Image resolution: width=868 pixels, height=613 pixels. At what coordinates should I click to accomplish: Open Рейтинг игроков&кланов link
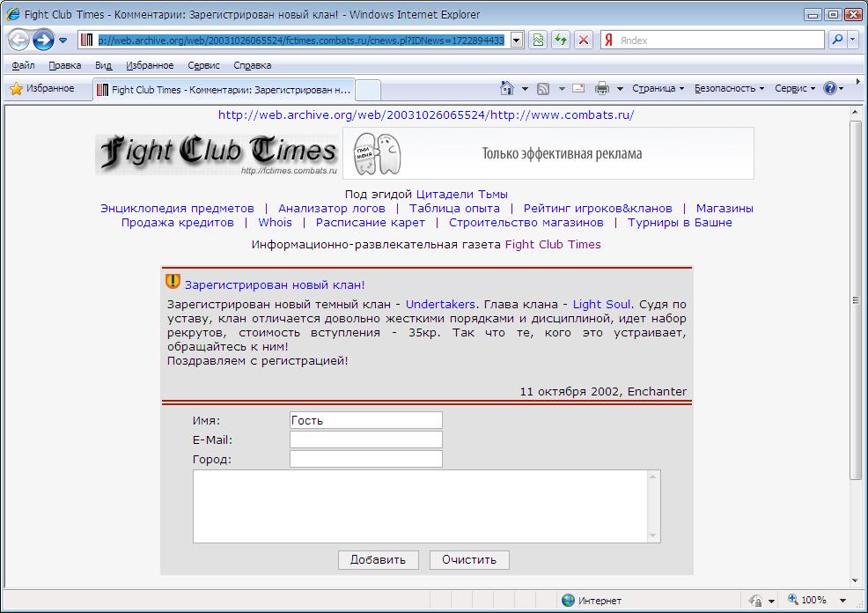[x=598, y=209]
